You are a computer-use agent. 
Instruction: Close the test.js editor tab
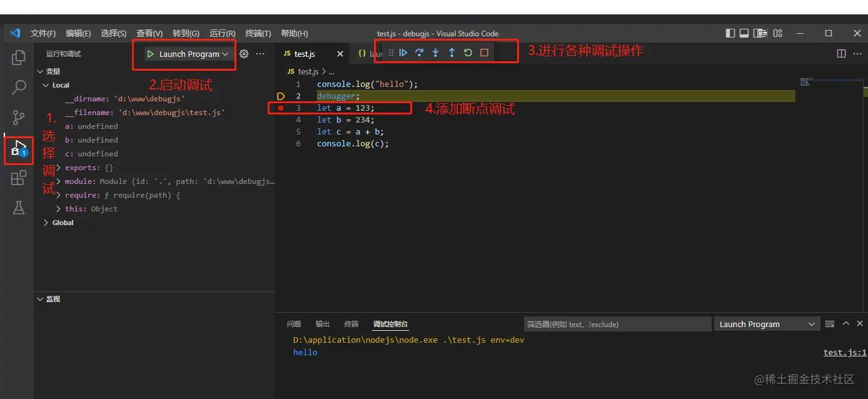[x=340, y=54]
